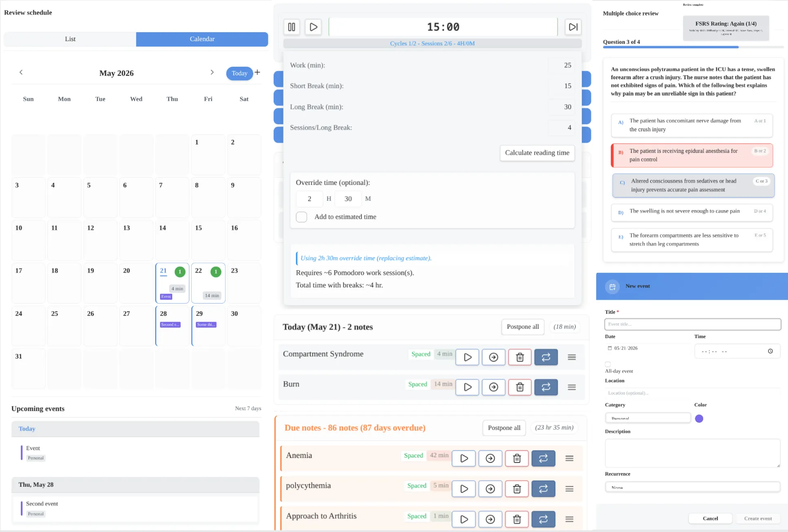Toggle repeat for Compartment Syndrome note
Image resolution: width=788 pixels, height=532 pixels.
click(x=546, y=357)
